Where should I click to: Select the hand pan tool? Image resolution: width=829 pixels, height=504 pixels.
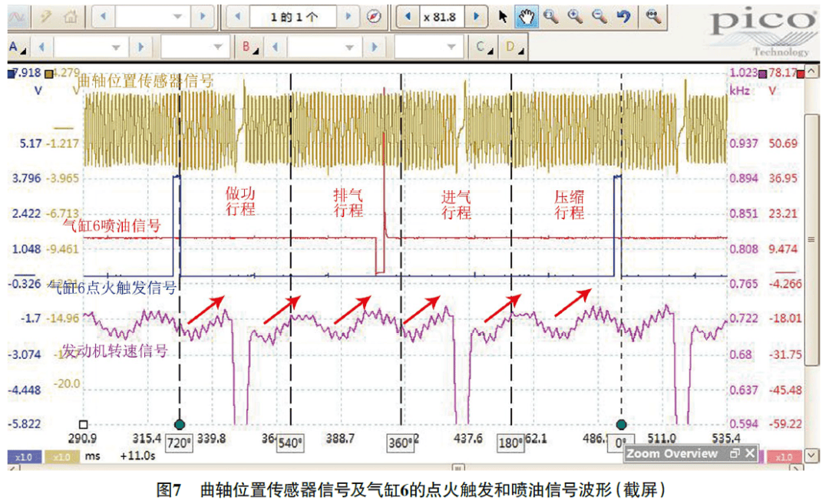click(x=526, y=16)
